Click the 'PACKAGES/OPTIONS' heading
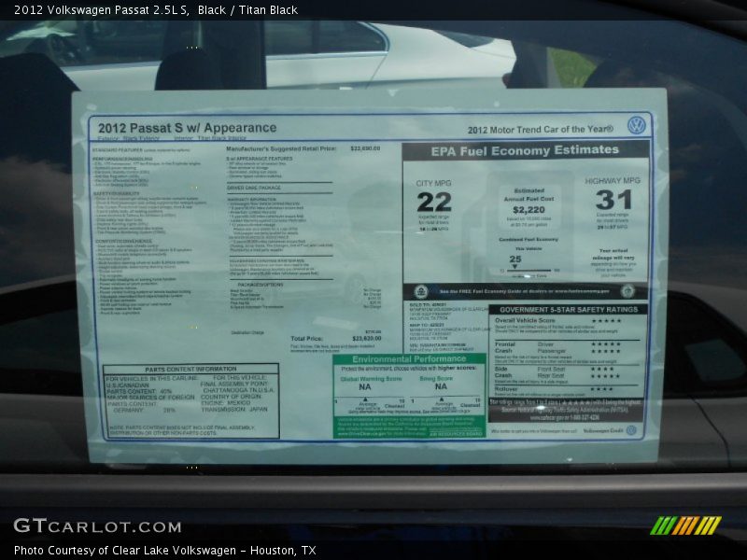 pos(261,285)
